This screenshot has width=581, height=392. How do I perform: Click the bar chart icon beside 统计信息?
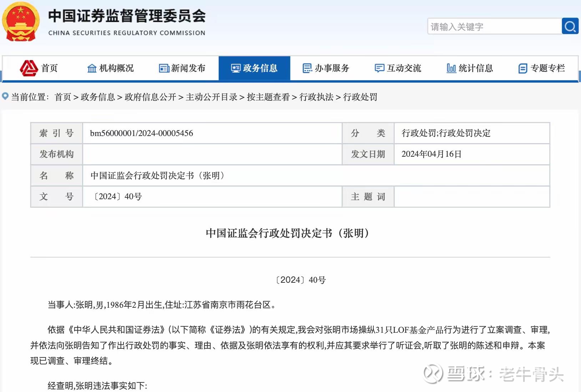click(451, 68)
